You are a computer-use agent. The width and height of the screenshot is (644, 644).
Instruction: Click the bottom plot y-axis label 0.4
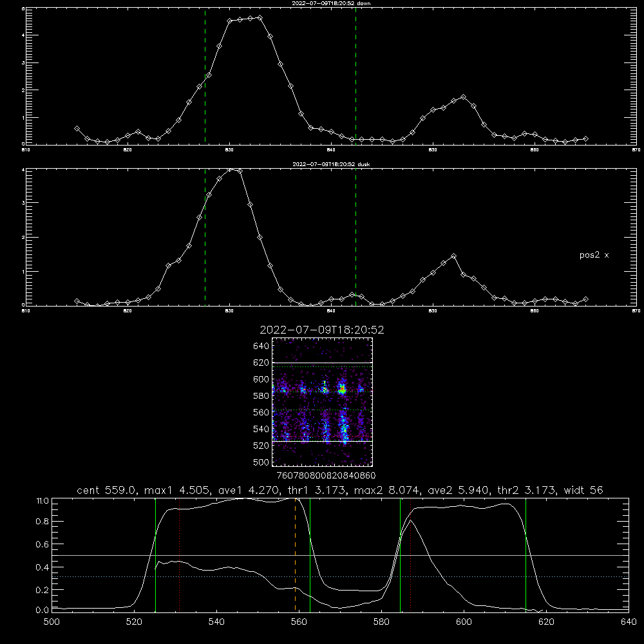[x=43, y=567]
